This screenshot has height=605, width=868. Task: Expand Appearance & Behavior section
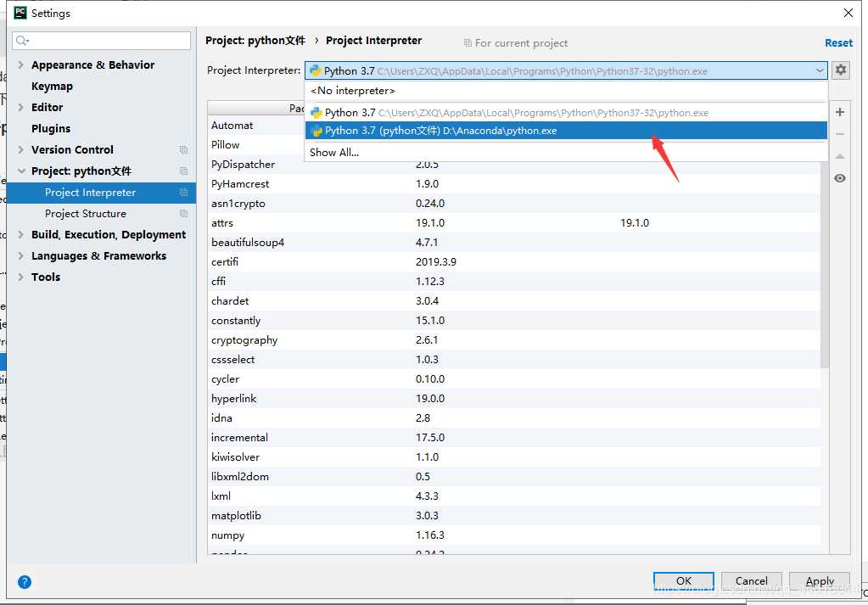tap(20, 64)
